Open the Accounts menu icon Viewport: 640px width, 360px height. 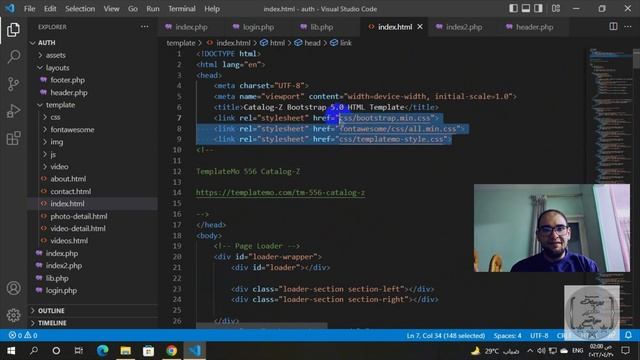pyautogui.click(x=13, y=288)
